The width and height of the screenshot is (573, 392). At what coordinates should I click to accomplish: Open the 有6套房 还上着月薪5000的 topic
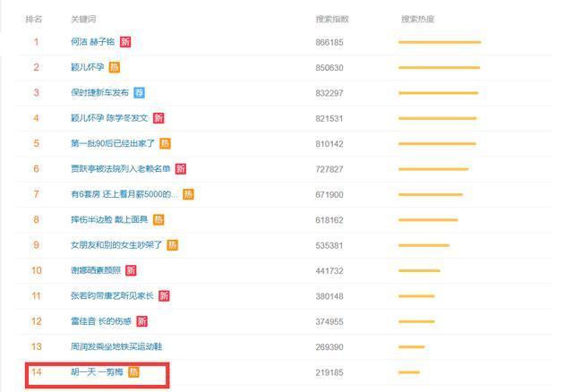(124, 194)
